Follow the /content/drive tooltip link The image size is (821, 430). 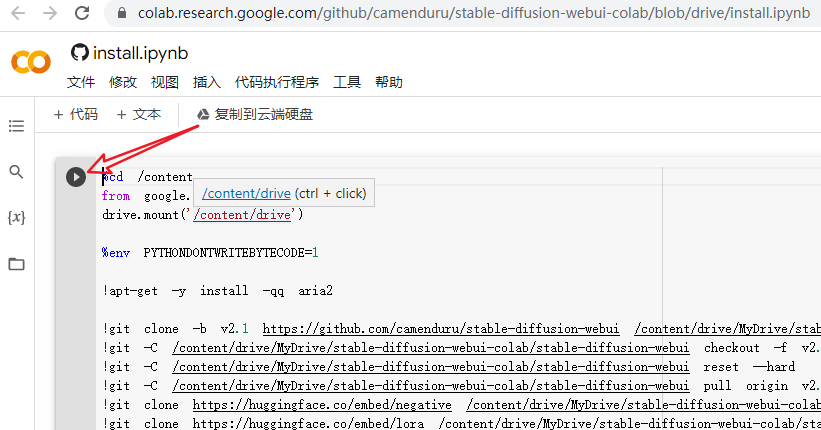point(246,193)
